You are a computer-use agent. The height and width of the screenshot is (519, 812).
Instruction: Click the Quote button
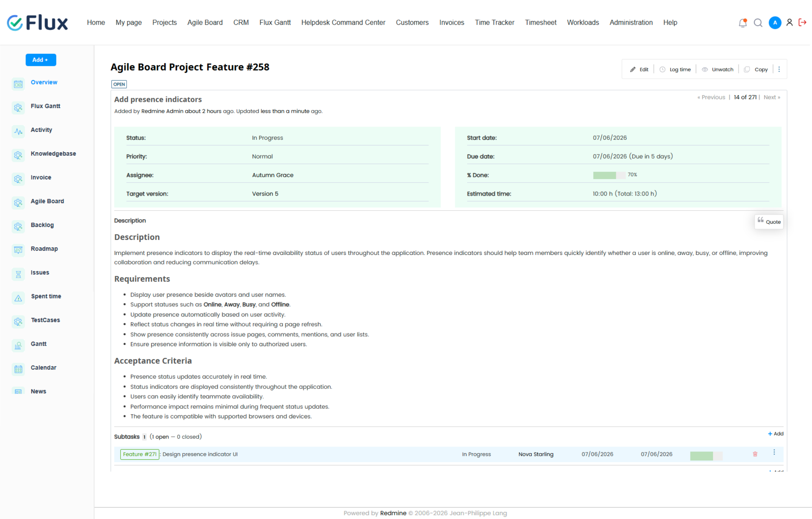coord(769,222)
